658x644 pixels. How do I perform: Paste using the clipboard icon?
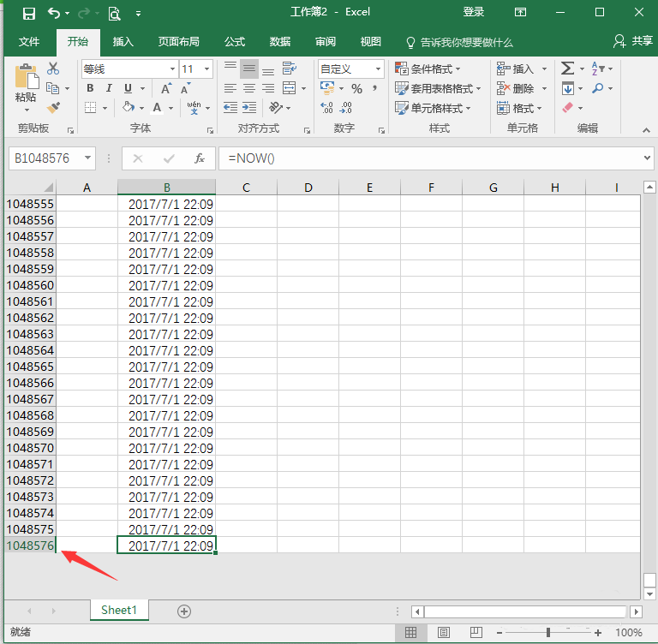pyautogui.click(x=27, y=78)
